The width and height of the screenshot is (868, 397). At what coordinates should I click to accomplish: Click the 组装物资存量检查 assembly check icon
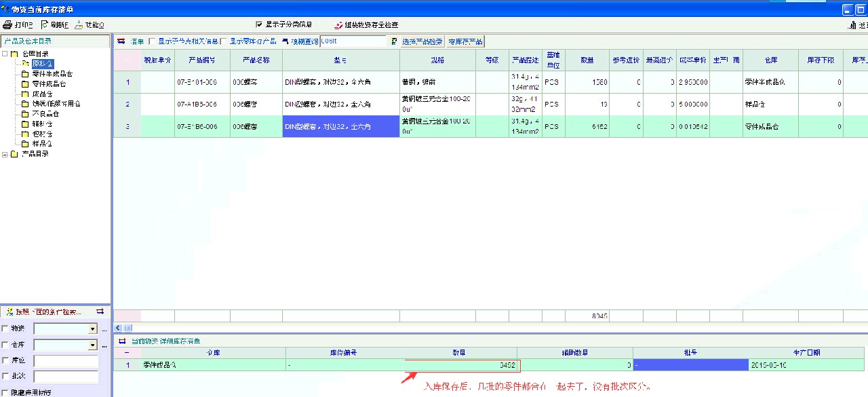point(338,25)
